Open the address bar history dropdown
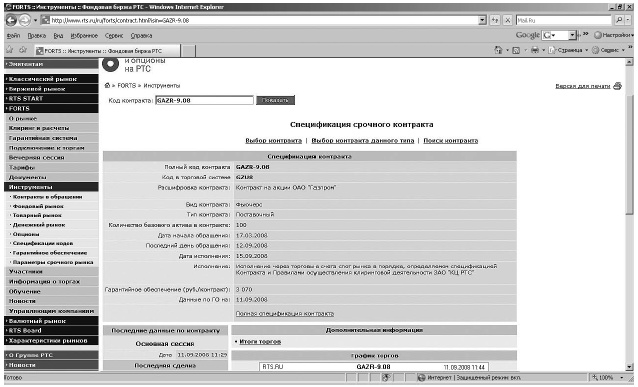 [x=483, y=20]
